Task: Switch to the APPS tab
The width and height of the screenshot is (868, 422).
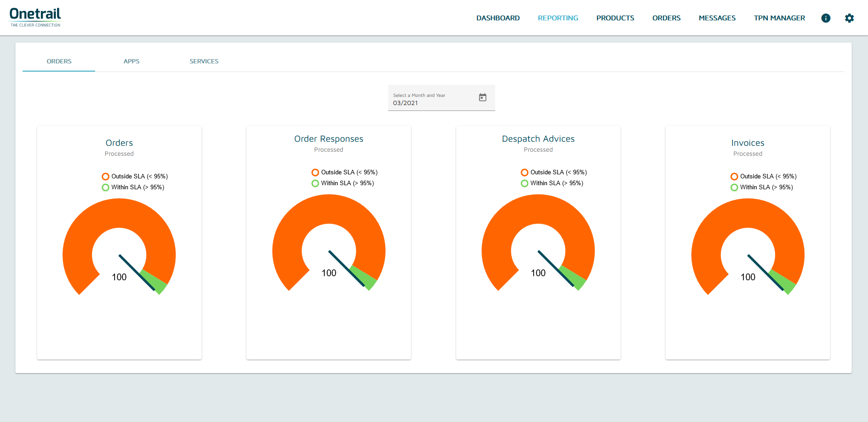Action: tap(131, 61)
